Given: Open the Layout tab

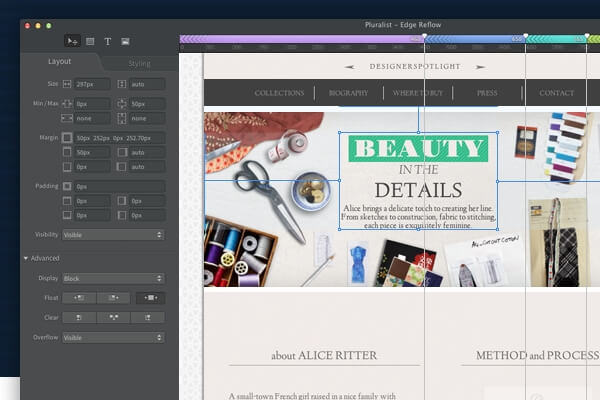Looking at the screenshot, I should [59, 63].
